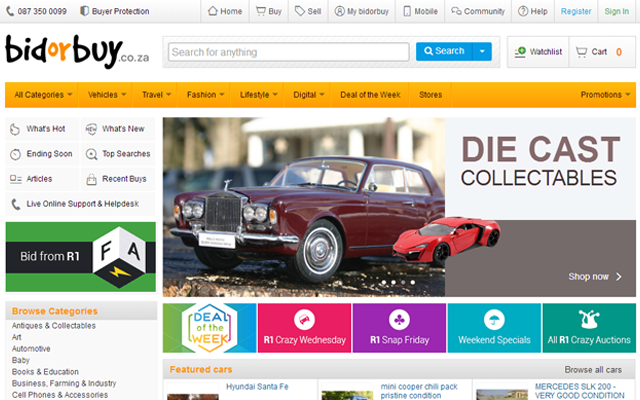640x400 pixels.
Task: Click the Buyer Protection shield icon
Action: click(x=84, y=11)
